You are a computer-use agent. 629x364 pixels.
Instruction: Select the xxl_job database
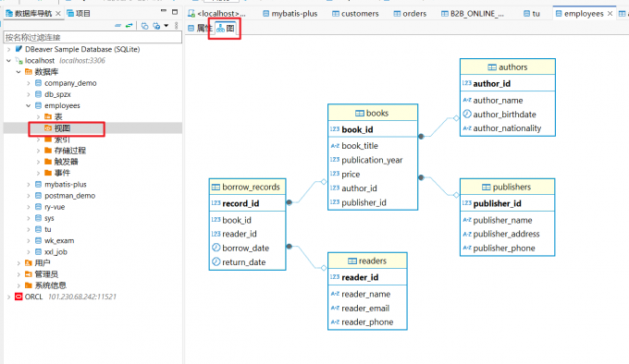pos(55,251)
